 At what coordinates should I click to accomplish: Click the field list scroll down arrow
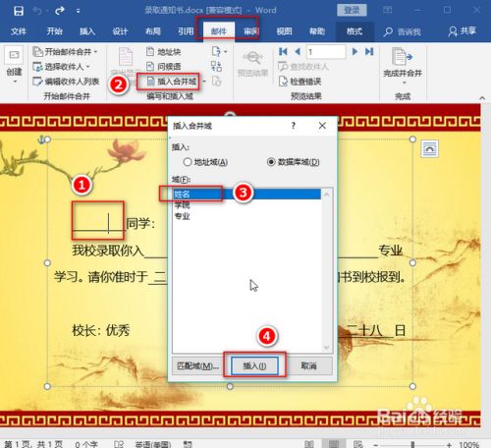[x=327, y=348]
